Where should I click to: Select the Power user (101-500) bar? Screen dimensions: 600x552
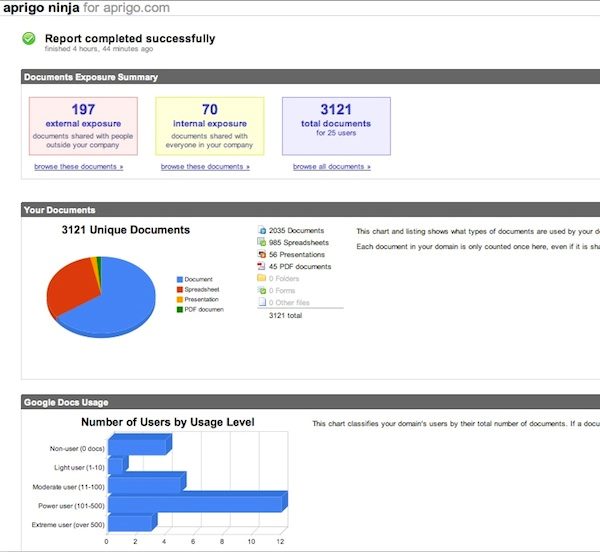tap(198, 502)
